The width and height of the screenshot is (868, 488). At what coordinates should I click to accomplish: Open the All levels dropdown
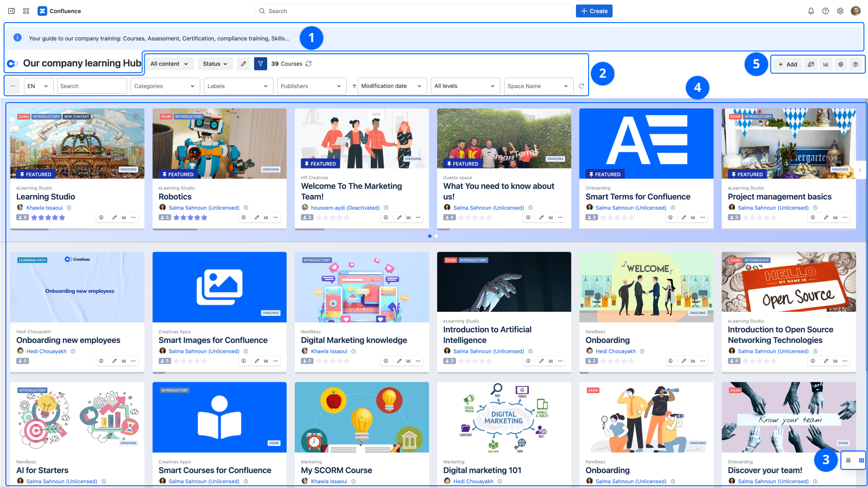click(464, 86)
